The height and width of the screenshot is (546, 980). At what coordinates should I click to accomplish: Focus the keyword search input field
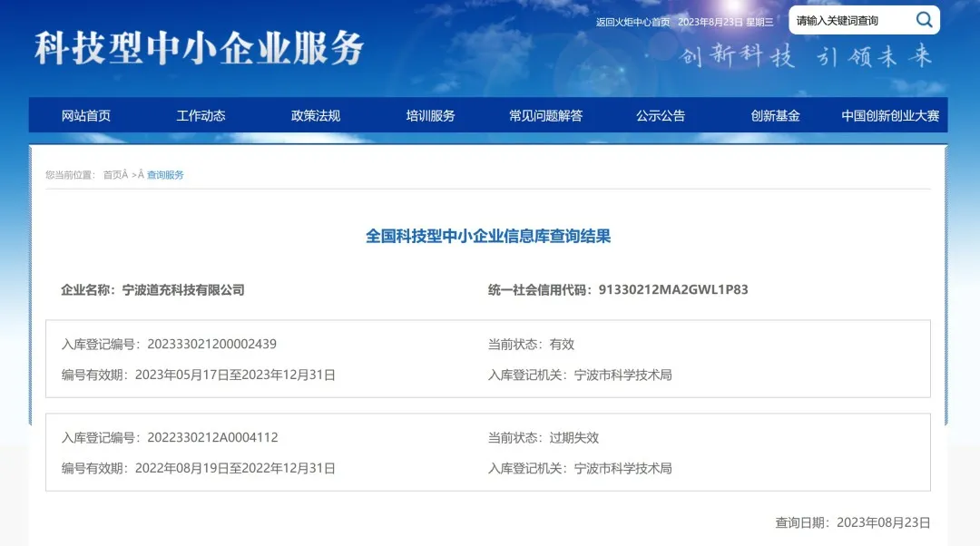click(x=848, y=21)
